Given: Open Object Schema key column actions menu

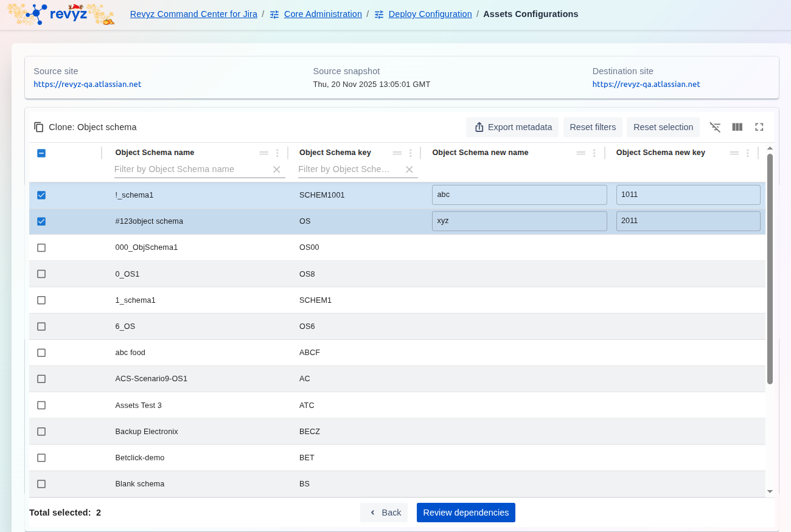Looking at the screenshot, I should coord(411,153).
